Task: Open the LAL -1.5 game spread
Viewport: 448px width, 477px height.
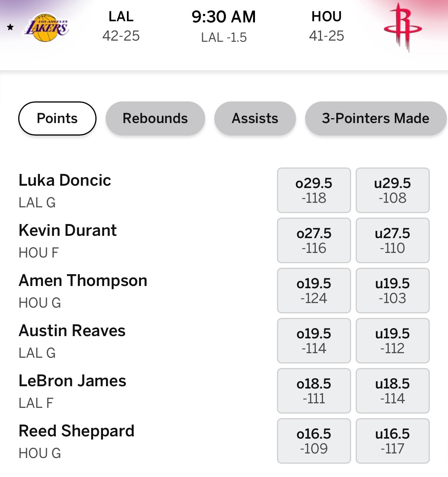Action: point(224,37)
